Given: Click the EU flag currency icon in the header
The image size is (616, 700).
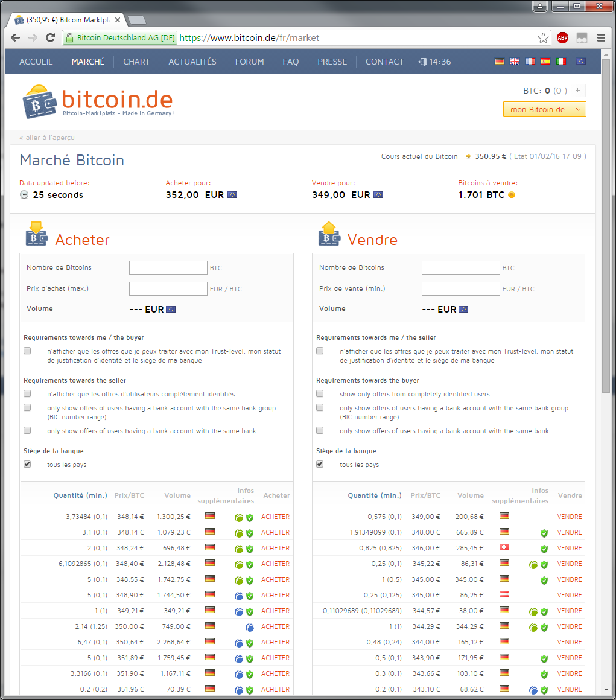Looking at the screenshot, I should 580,62.
